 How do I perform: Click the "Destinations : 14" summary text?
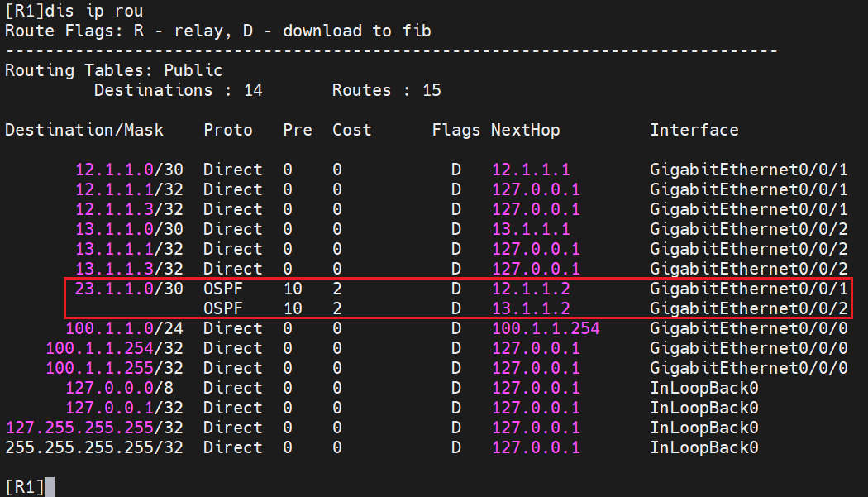point(178,90)
